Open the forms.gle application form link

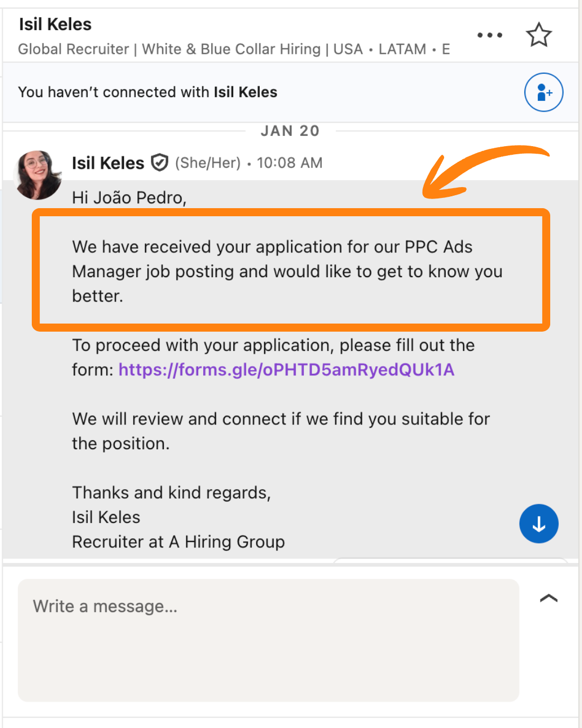pyautogui.click(x=286, y=370)
